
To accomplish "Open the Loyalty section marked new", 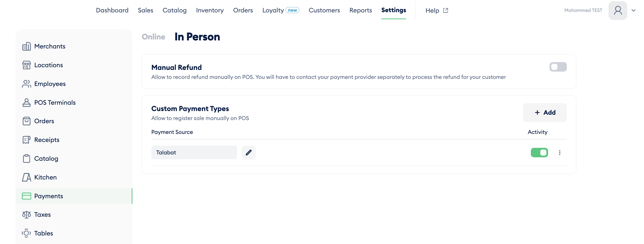I will pos(280,10).
